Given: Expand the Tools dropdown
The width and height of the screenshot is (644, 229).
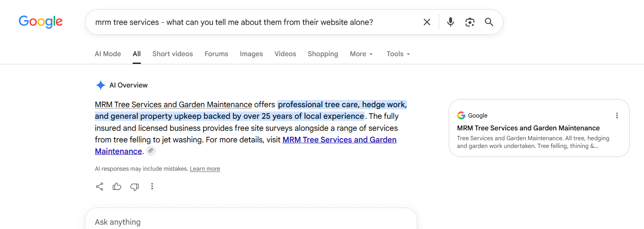Looking at the screenshot, I should point(398,54).
